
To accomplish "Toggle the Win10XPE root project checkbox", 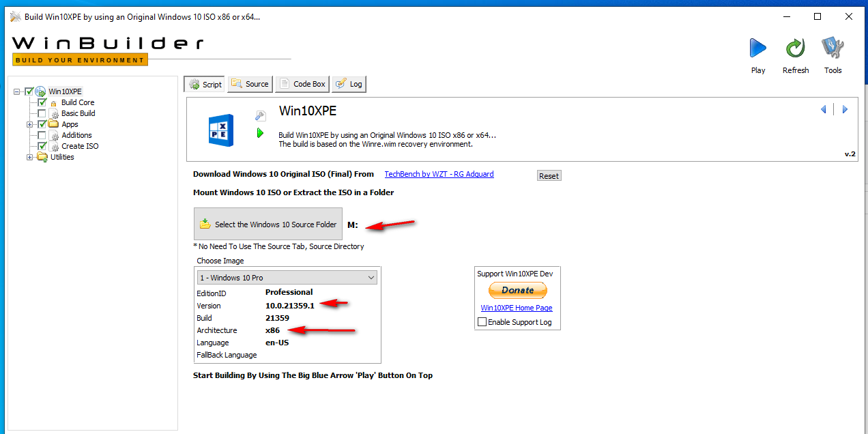I will (x=29, y=91).
